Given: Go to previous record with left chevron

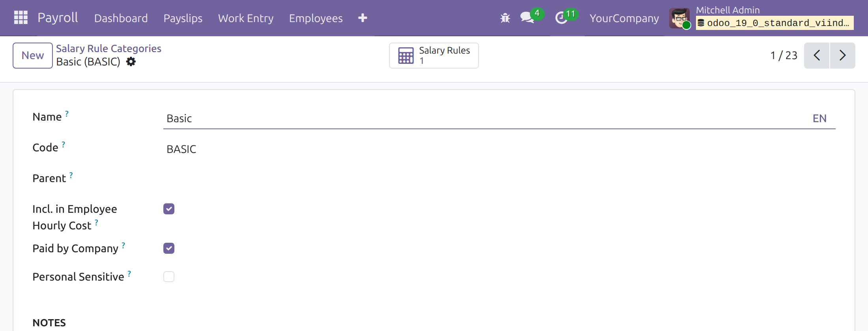Looking at the screenshot, I should point(817,56).
